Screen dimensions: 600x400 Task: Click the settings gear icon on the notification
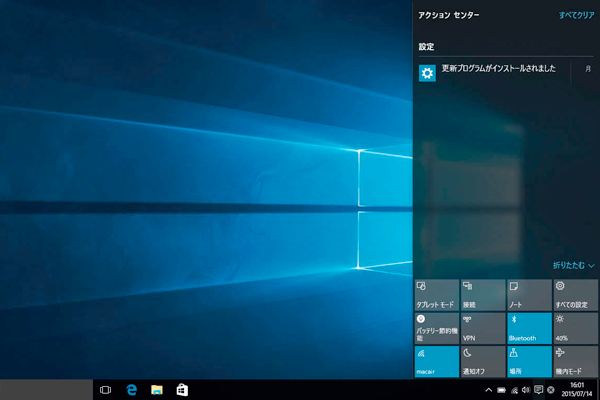pyautogui.click(x=427, y=73)
